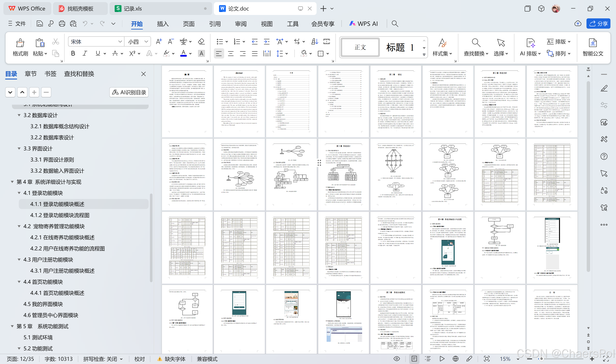Click the Abstract page thumbnail

(x=239, y=101)
